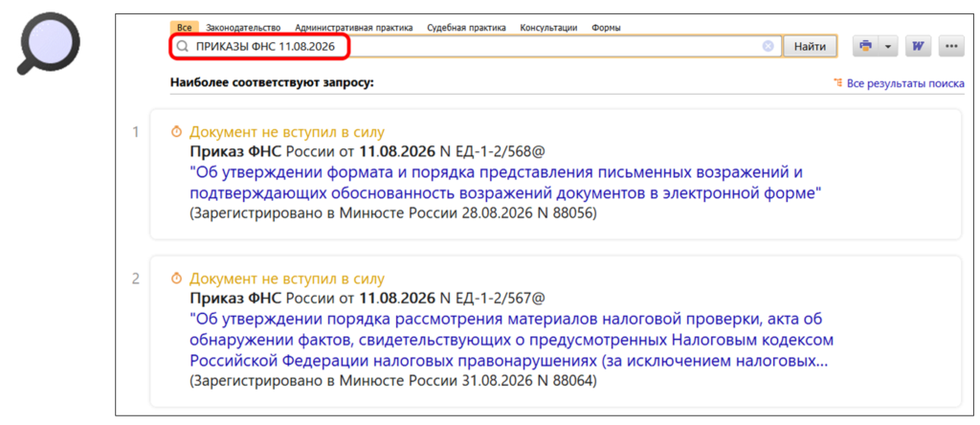Click the Документ не вступил в силу label in result 2
Screen dimensions: 980x425
(x=287, y=279)
